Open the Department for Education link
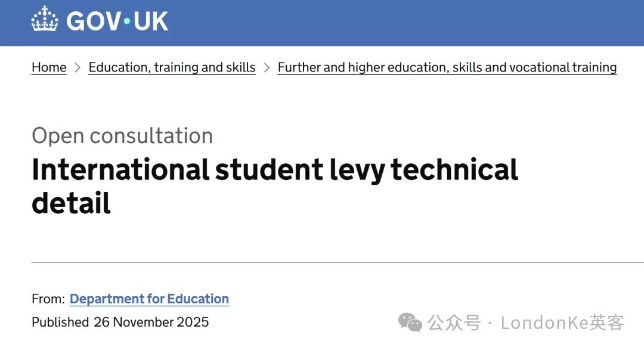Viewport: 644px width, 348px height. coord(149,299)
